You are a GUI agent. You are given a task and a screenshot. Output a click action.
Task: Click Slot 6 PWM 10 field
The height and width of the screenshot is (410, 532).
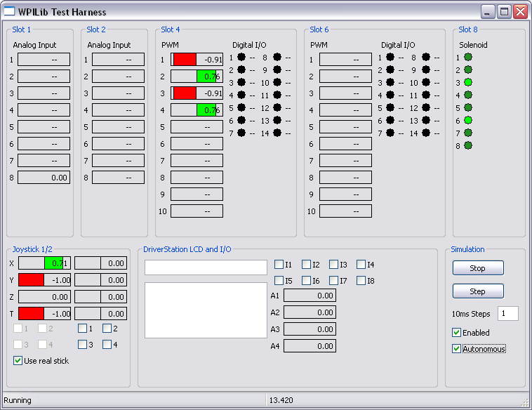pos(345,211)
